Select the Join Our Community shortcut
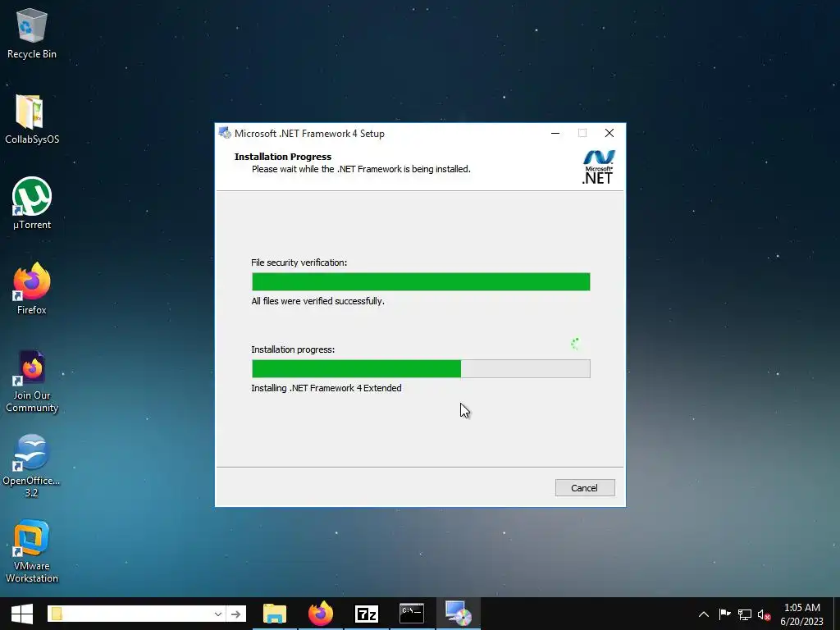This screenshot has height=630, width=840. [32, 381]
